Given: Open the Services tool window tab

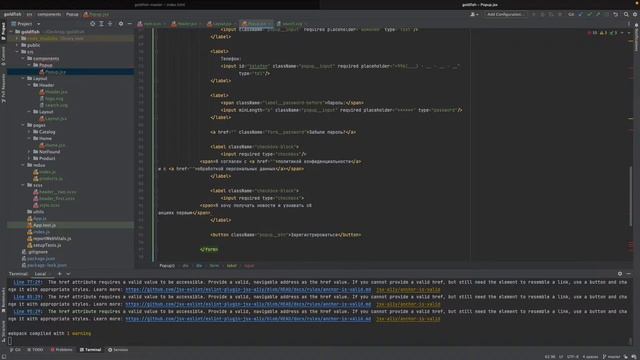Looking at the screenshot, I should pyautogui.click(x=118, y=350).
